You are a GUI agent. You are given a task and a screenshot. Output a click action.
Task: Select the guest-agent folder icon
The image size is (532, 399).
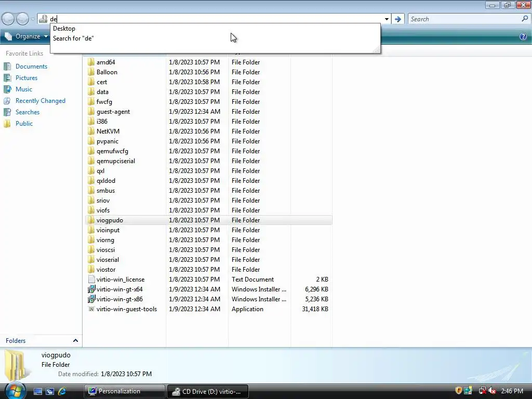(x=91, y=111)
